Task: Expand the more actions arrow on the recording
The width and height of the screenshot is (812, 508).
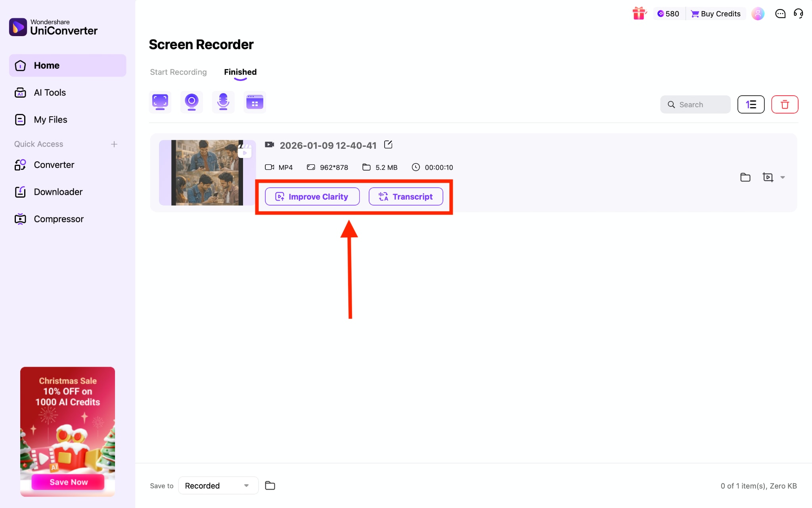Action: point(782,177)
